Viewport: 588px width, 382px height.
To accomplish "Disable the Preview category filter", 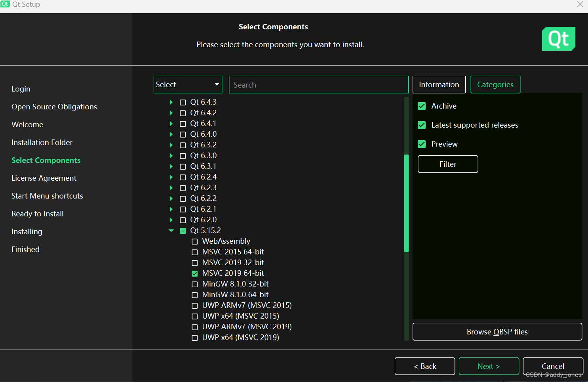I will pos(422,144).
